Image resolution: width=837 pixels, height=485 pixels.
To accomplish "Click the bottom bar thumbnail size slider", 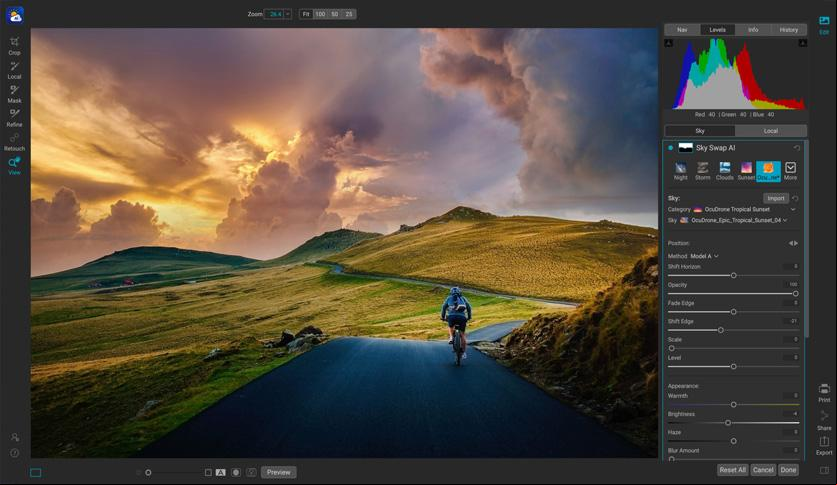I will [148, 472].
